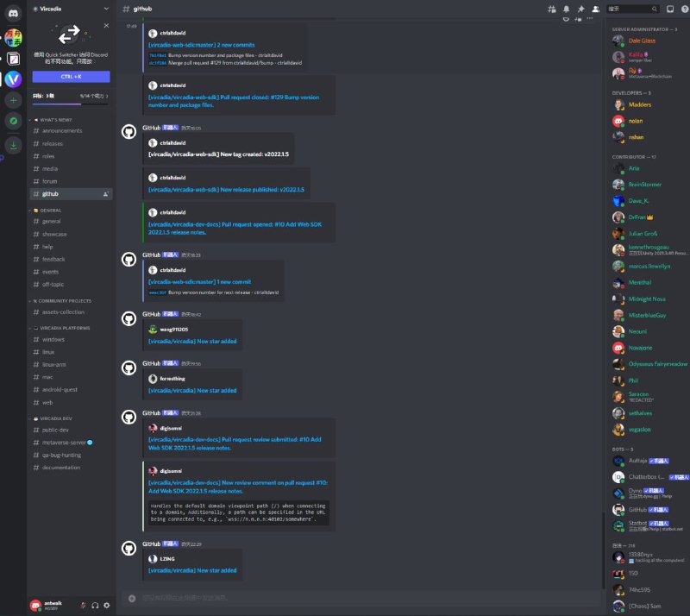Image resolution: width=690 pixels, height=616 pixels.
Task: Toggle microphone mute in user panel
Action: [x=83, y=606]
